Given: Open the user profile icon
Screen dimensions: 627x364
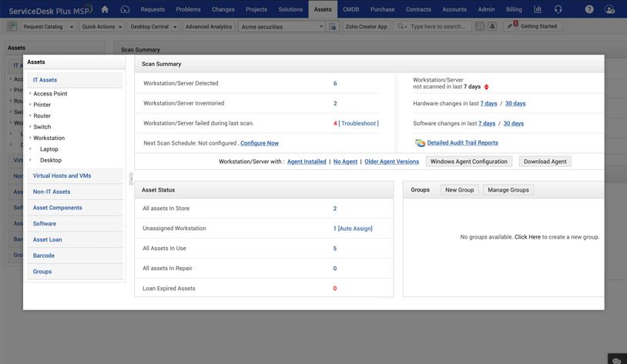Looking at the screenshot, I should [609, 9].
